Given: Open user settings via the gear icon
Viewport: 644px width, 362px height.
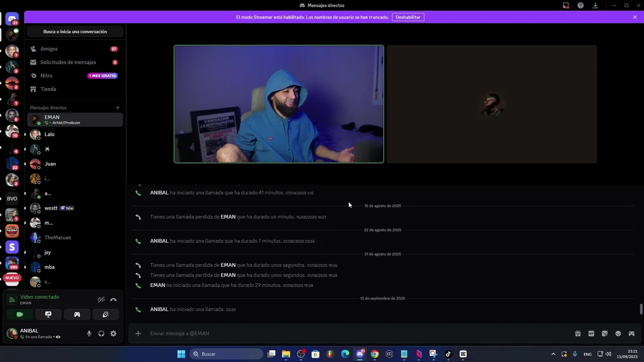Looking at the screenshot, I should [113, 333].
